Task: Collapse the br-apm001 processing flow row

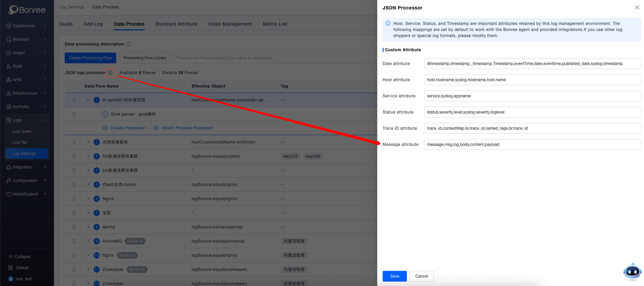Action: [88, 100]
